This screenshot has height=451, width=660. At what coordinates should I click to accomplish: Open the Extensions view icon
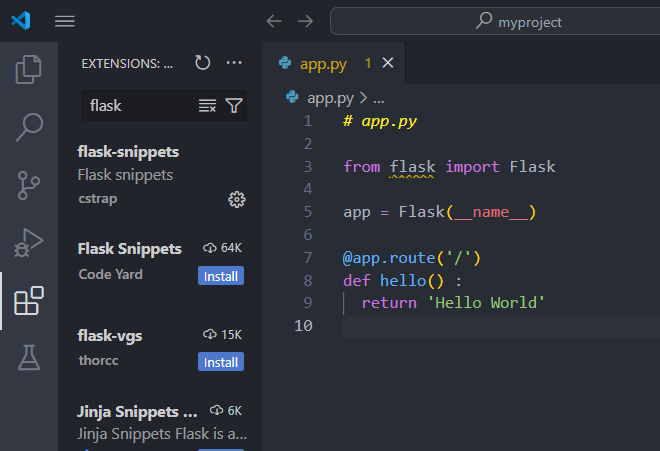[29, 300]
